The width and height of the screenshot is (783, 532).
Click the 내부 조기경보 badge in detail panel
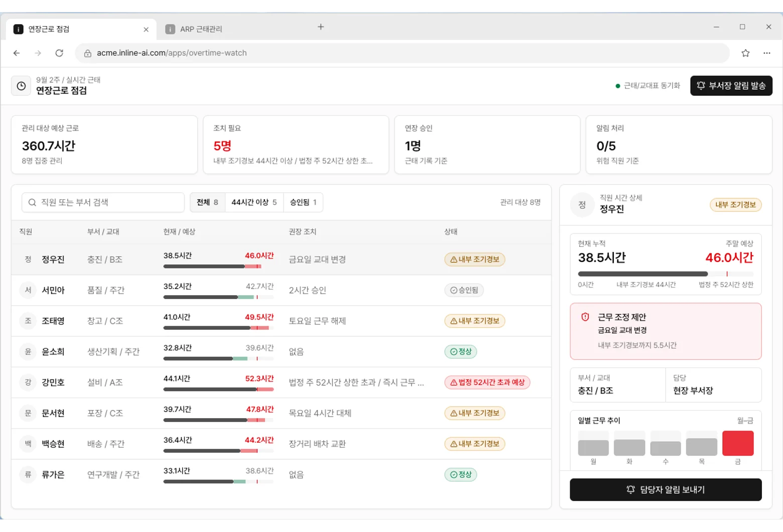pos(735,205)
